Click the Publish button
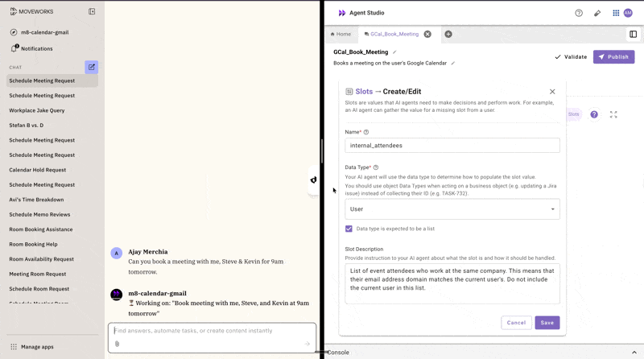Viewport: 644px width, 359px height. pyautogui.click(x=613, y=56)
